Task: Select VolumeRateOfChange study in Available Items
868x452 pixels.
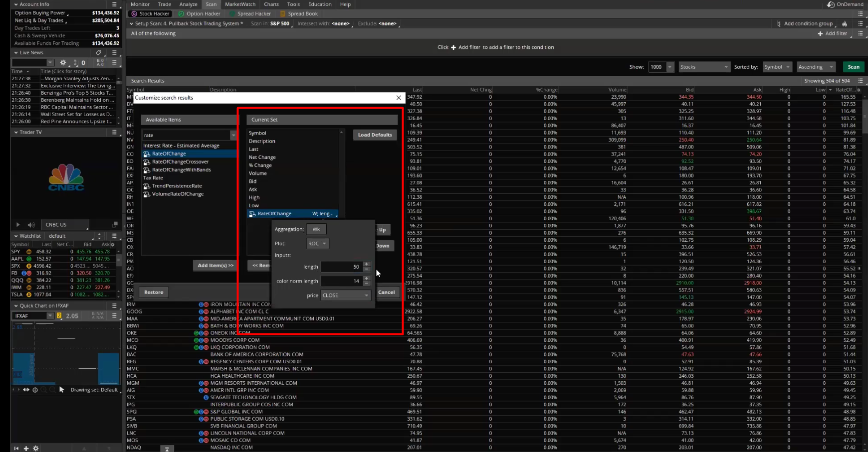Action: (178, 194)
